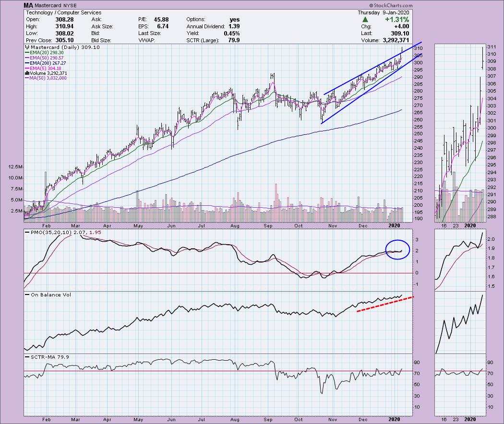Click the 235 price axis label
This screenshot has width=504, height=424.
pos(418,155)
